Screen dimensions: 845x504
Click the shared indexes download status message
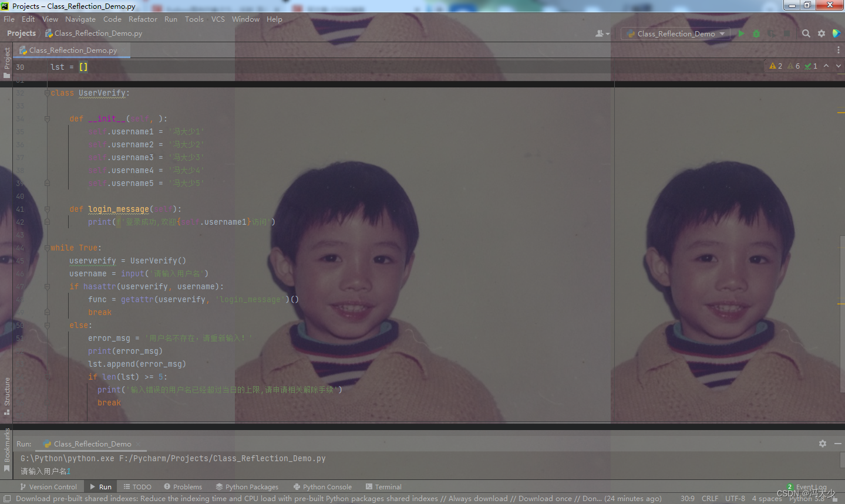tap(338, 499)
